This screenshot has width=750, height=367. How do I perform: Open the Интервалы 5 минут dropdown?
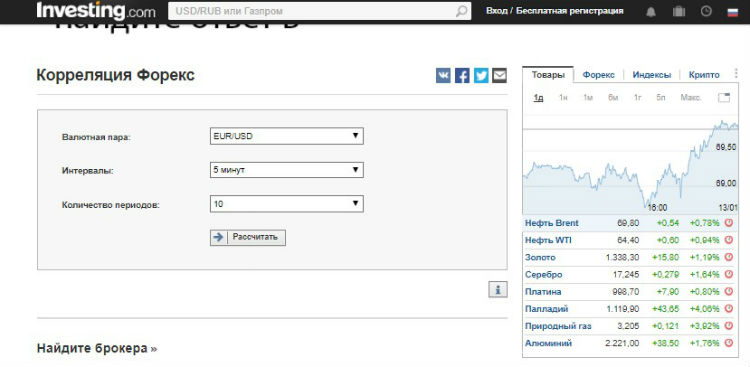click(x=287, y=170)
